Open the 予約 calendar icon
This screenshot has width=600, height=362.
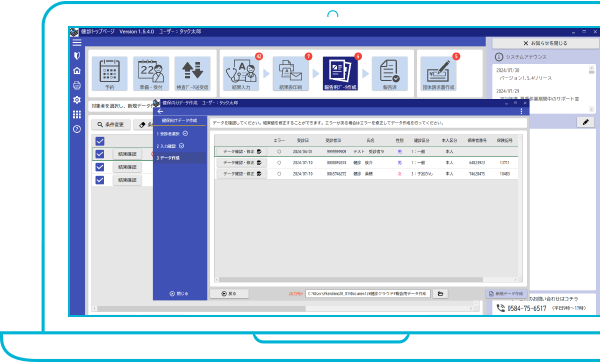109,73
